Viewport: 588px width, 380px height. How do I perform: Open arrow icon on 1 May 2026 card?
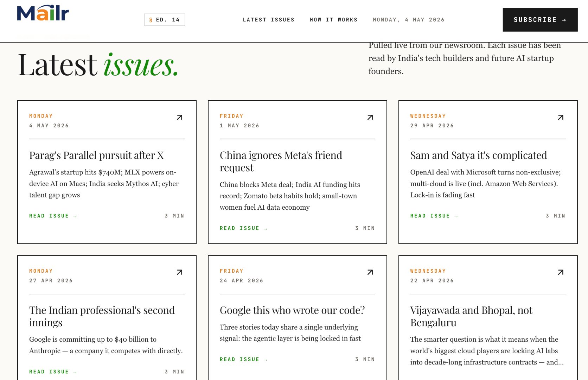tap(370, 117)
